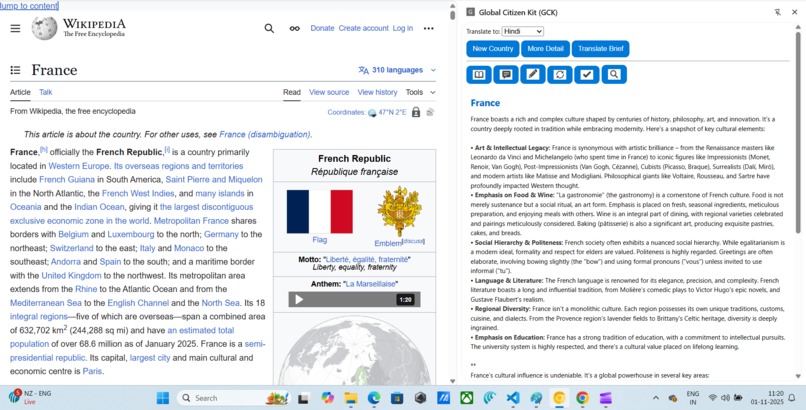806x410 pixels.
Task: Follow the French Guiana link
Action: [x=67, y=180]
